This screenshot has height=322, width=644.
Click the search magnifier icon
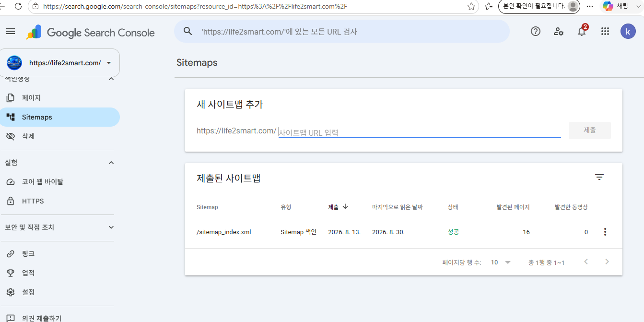click(x=187, y=32)
